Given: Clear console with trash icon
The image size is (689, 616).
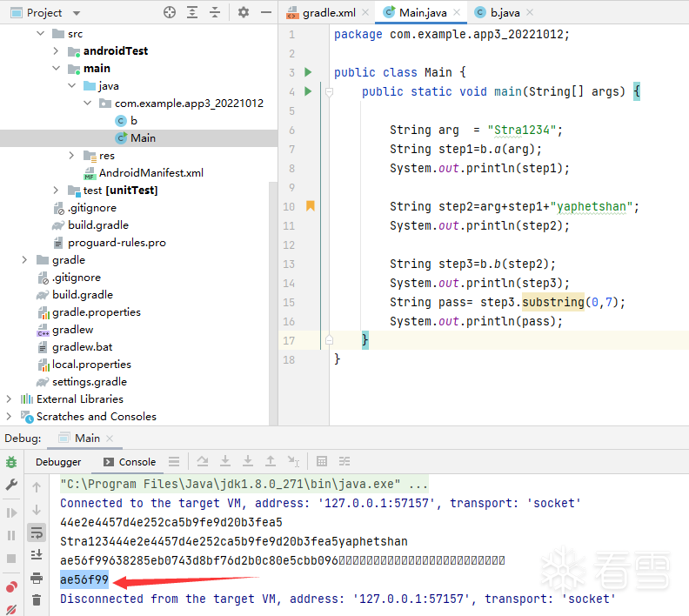Looking at the screenshot, I should [x=37, y=599].
